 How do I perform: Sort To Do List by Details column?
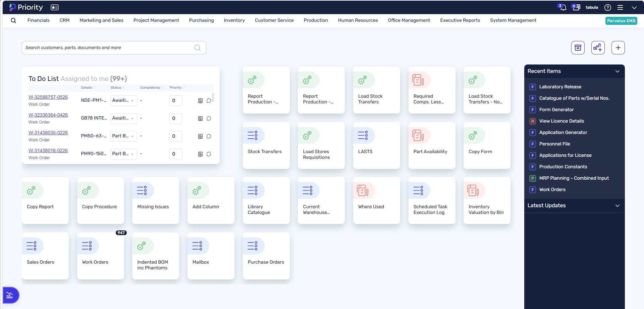88,88
